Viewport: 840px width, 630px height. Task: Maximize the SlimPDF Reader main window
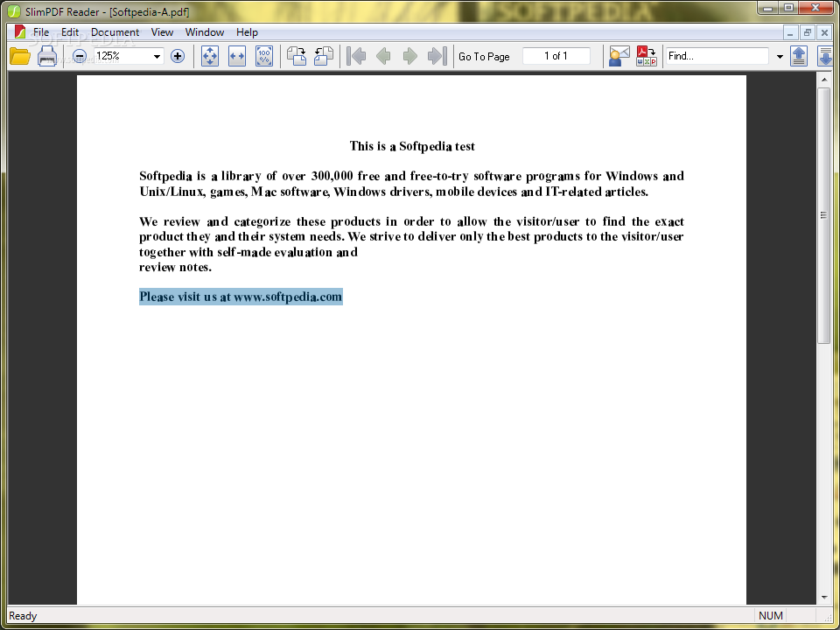tap(788, 8)
